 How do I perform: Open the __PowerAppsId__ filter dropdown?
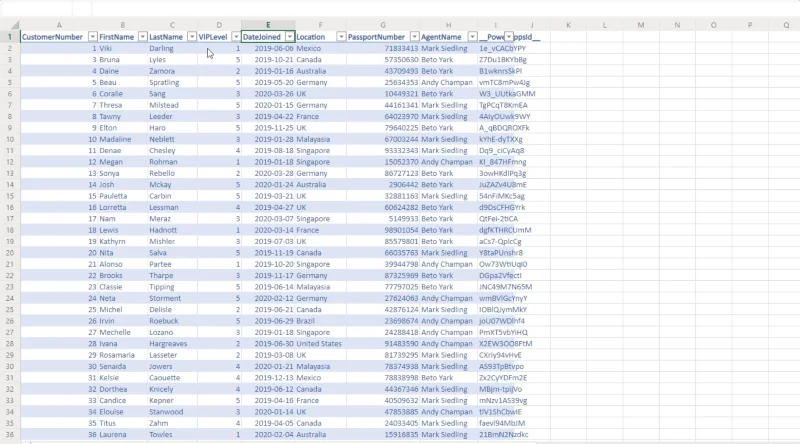tap(509, 37)
